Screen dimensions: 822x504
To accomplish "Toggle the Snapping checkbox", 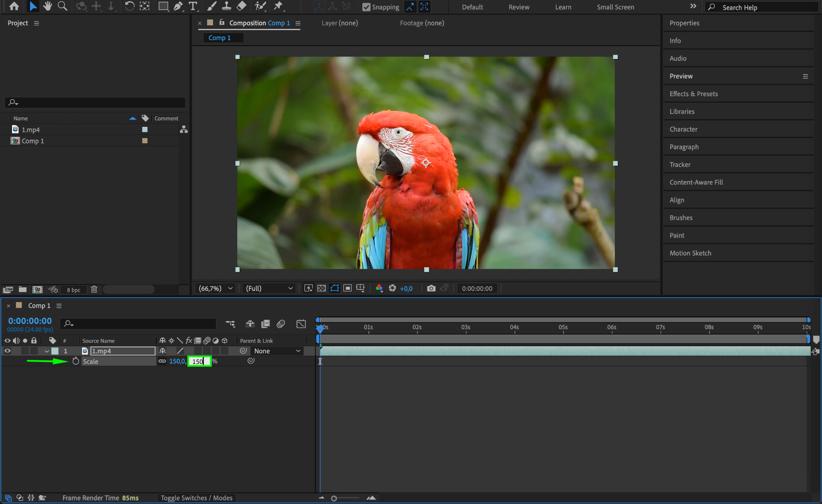I will (x=366, y=7).
